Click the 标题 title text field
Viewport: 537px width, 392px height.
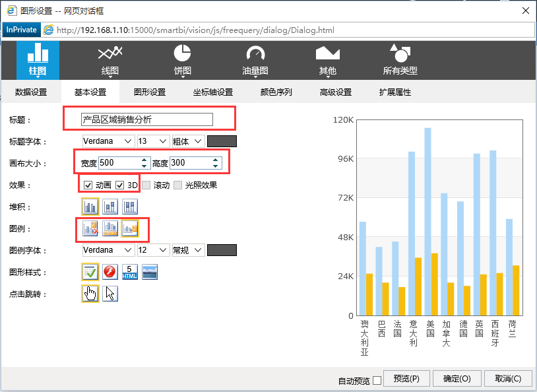pos(147,119)
